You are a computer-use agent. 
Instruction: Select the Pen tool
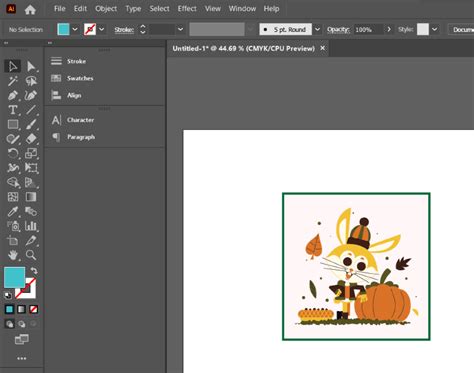[x=13, y=95]
